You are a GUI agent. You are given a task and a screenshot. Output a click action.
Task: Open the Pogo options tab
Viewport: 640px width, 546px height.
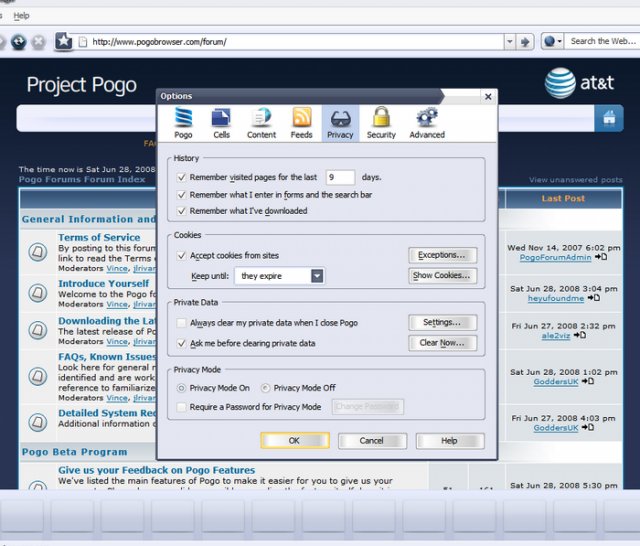(183, 123)
